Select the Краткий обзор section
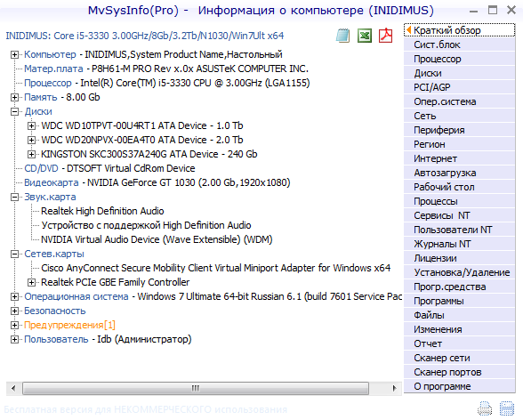Screen dimensions: 523x420 (459, 30)
